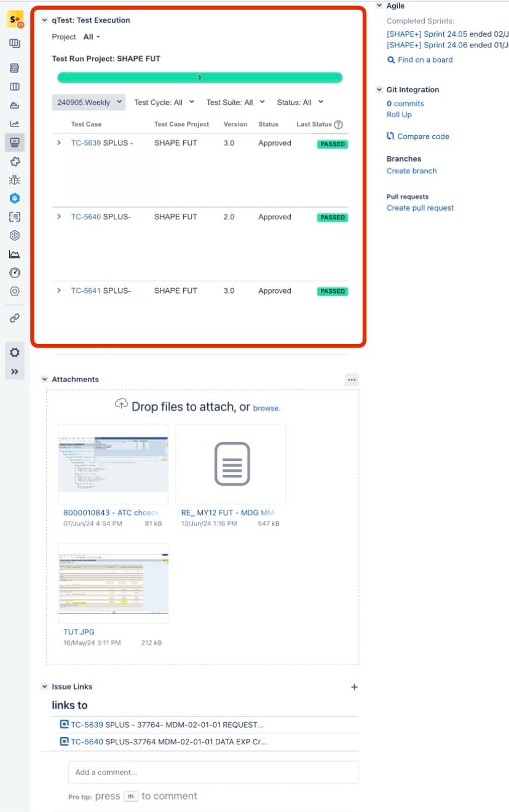
Task: Select the monitor checkmark sidebar icon
Action: 15,142
